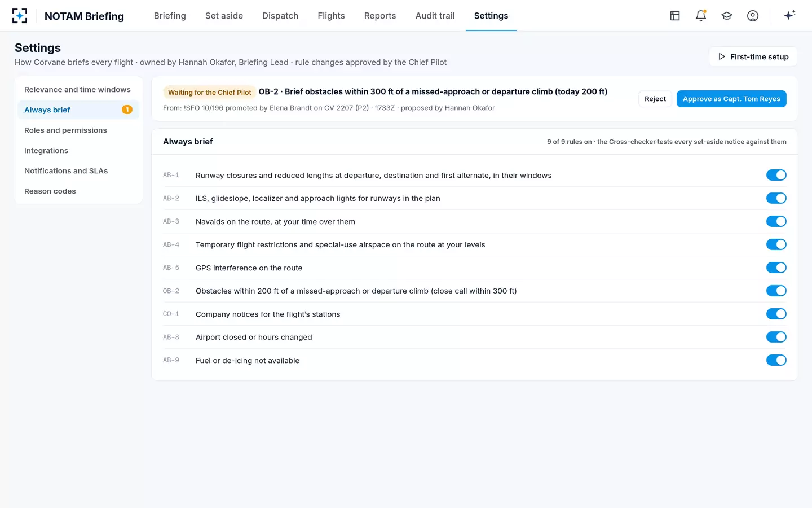Click rule text 'Fuel or de-icing not available'
812x508 pixels.
coord(248,360)
